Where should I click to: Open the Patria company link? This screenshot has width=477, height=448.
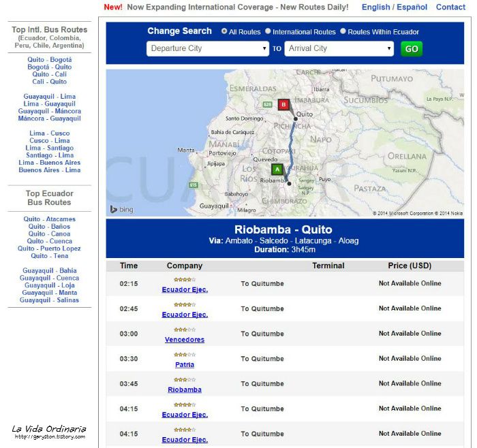[185, 364]
